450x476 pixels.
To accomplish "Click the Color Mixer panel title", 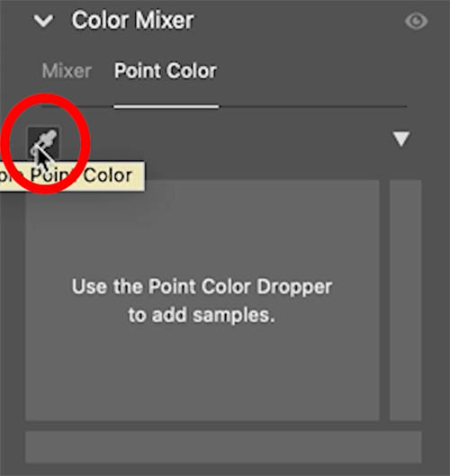I will tap(132, 21).
